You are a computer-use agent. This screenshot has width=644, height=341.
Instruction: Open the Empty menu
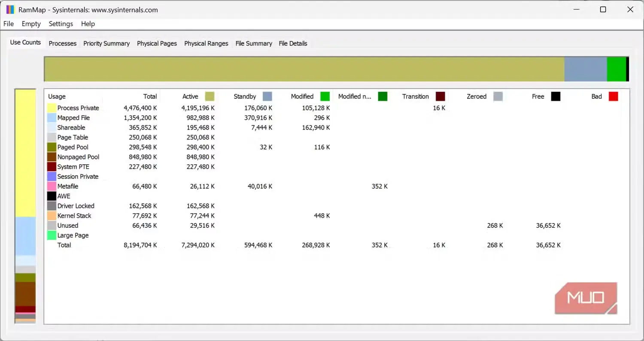(31, 24)
